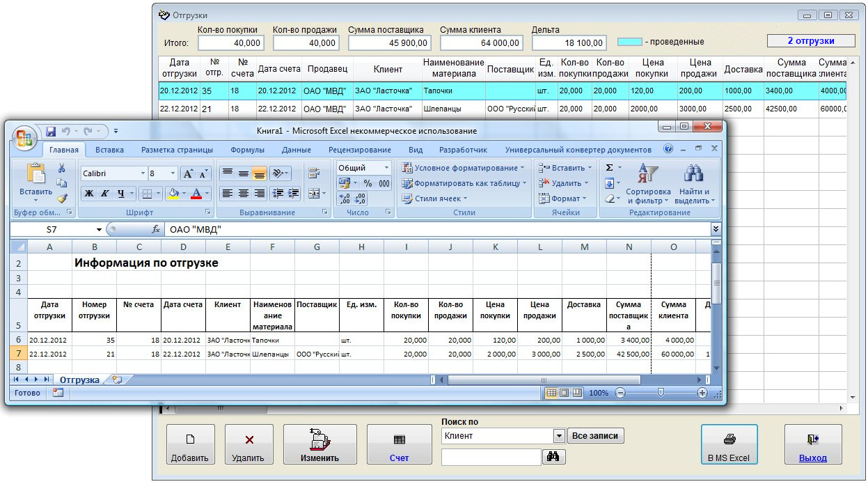Click the Format Painter brush icon
The height and width of the screenshot is (484, 868).
(x=62, y=198)
